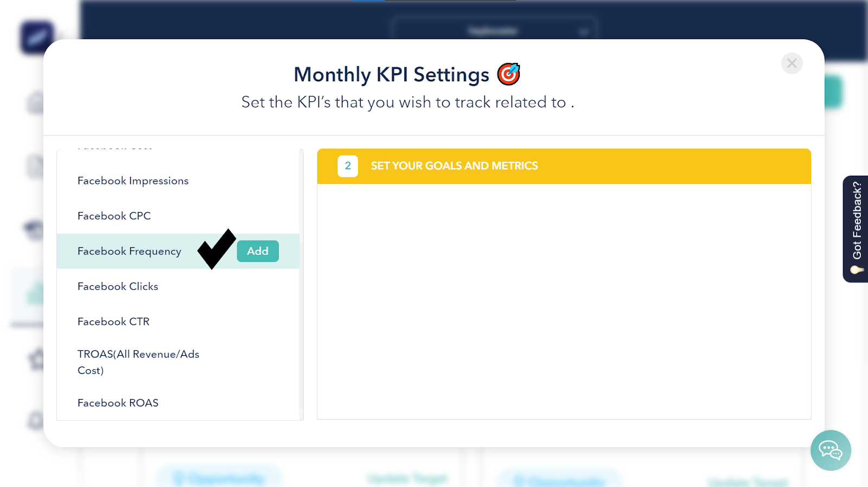Close the Monthly KPI Settings dialog
Screen dimensions: 868x487
[792, 63]
